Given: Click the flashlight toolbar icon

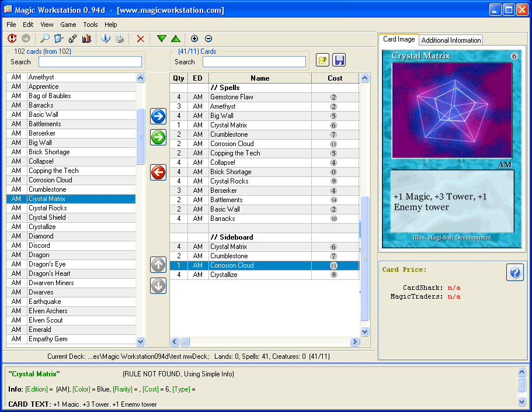Looking at the screenshot, I should tap(72, 39).
